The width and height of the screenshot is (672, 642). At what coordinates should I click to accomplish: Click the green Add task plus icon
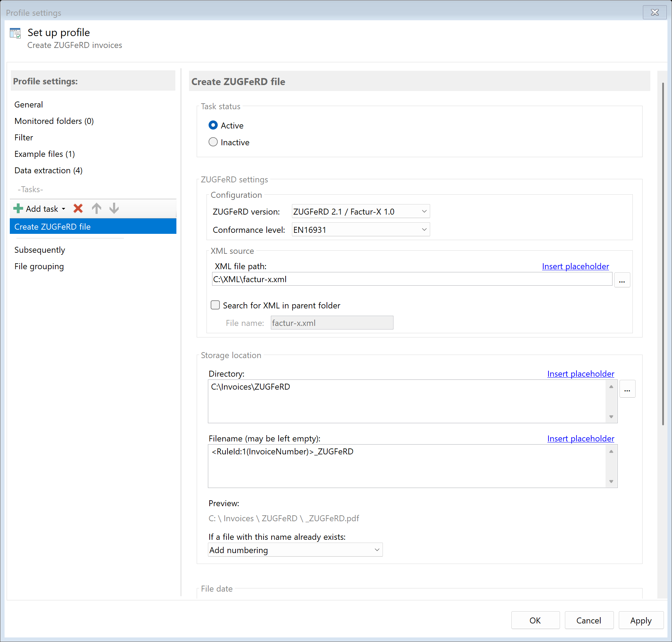tap(18, 209)
